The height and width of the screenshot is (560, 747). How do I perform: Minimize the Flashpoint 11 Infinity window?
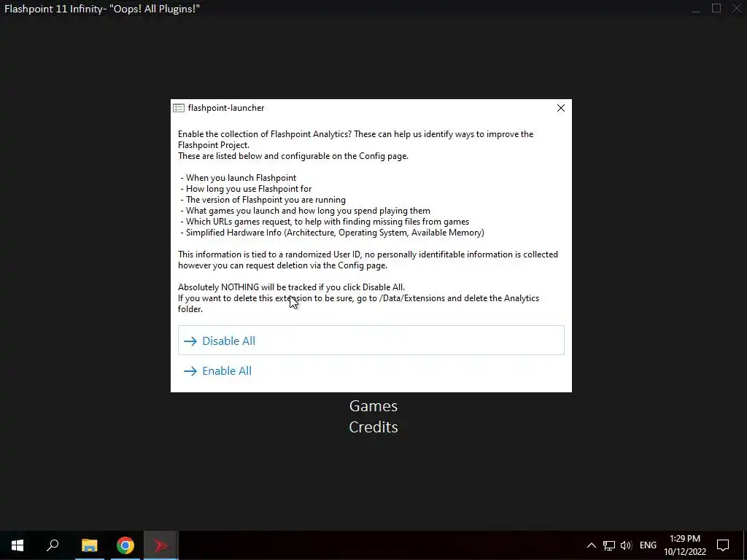(695, 9)
